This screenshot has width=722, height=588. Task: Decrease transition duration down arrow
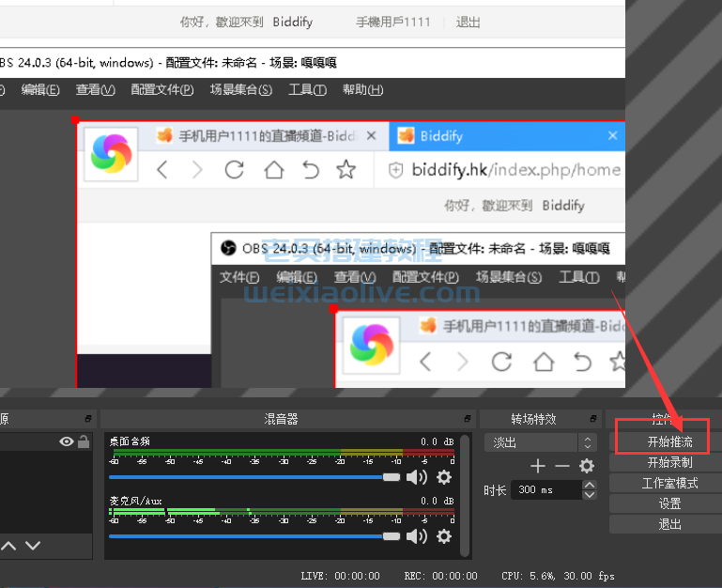coord(590,495)
